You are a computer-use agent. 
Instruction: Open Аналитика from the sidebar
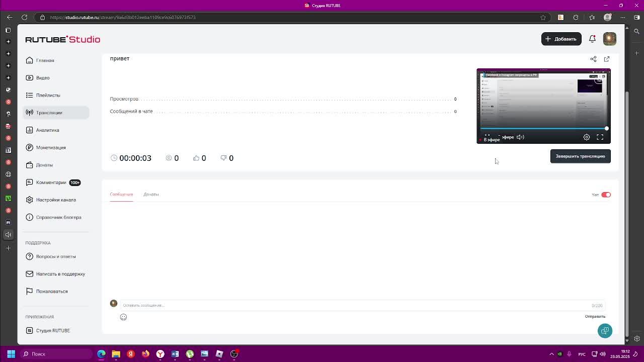[x=47, y=130]
